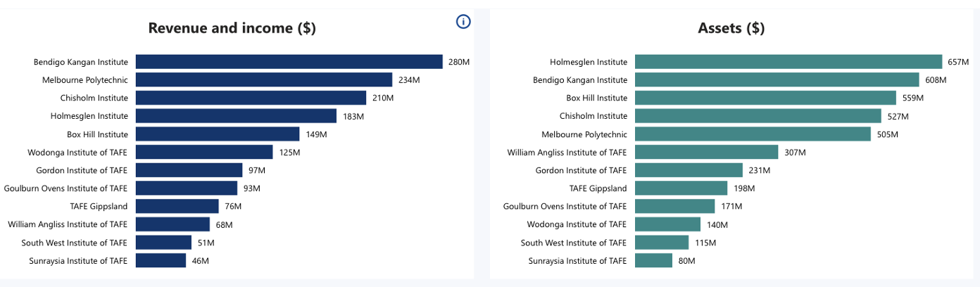The height and width of the screenshot is (287, 980).
Task: Select South West Institute revenue bar
Action: [163, 242]
